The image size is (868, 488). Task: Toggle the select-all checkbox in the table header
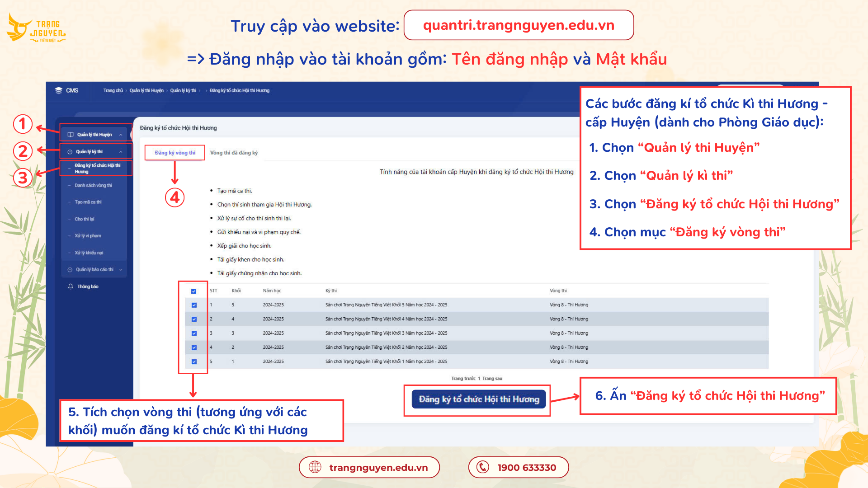(x=193, y=291)
